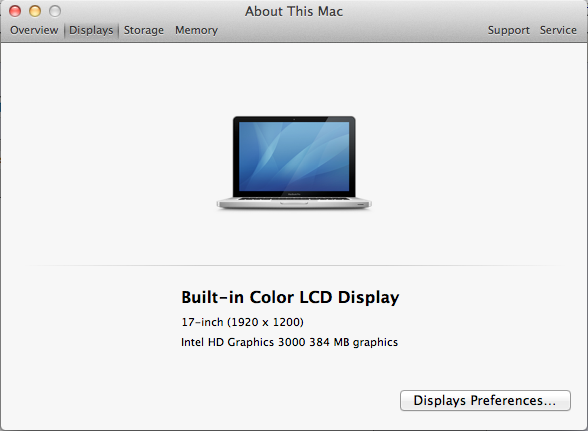Click the About This Mac window title
Image resolution: width=588 pixels, height=431 pixels.
294,11
